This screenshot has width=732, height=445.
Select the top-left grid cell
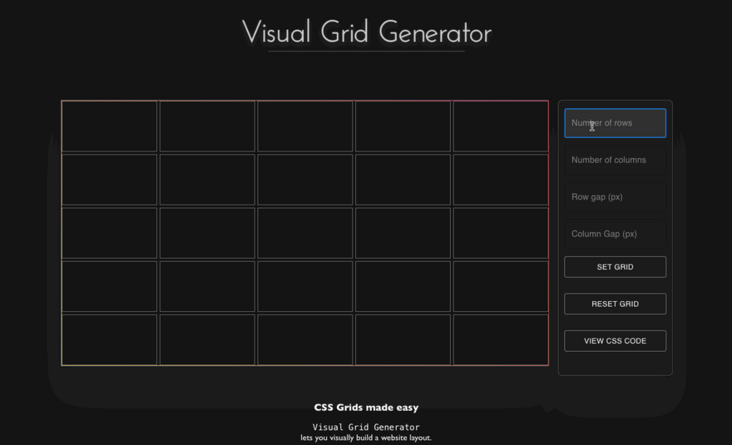point(110,127)
